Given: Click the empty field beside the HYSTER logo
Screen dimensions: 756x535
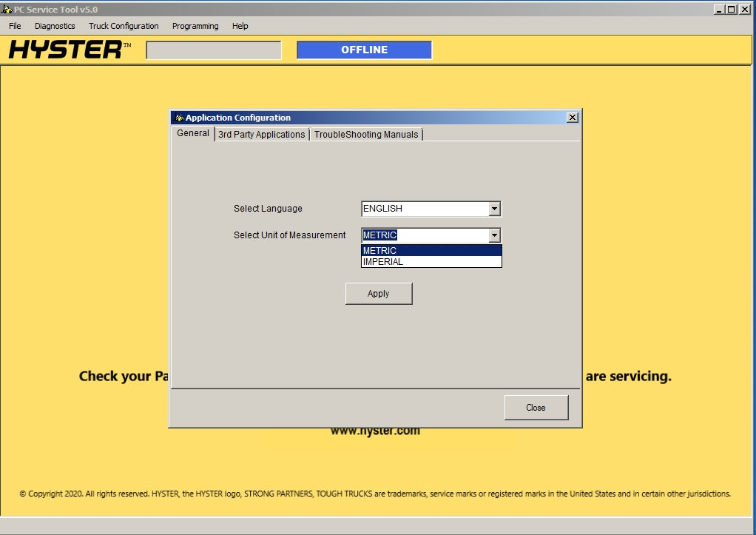Looking at the screenshot, I should pyautogui.click(x=214, y=50).
